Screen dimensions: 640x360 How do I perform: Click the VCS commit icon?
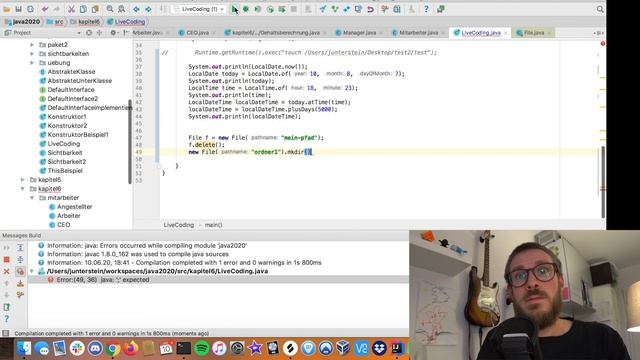point(335,9)
